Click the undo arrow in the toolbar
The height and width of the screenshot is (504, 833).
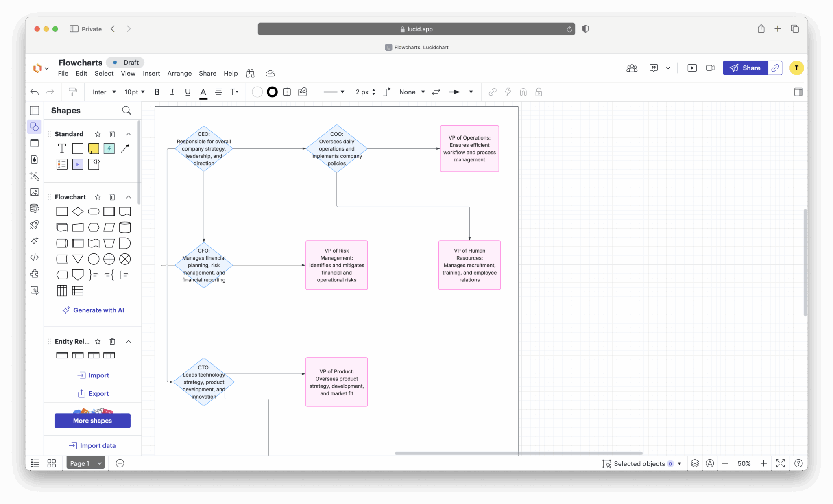click(34, 92)
